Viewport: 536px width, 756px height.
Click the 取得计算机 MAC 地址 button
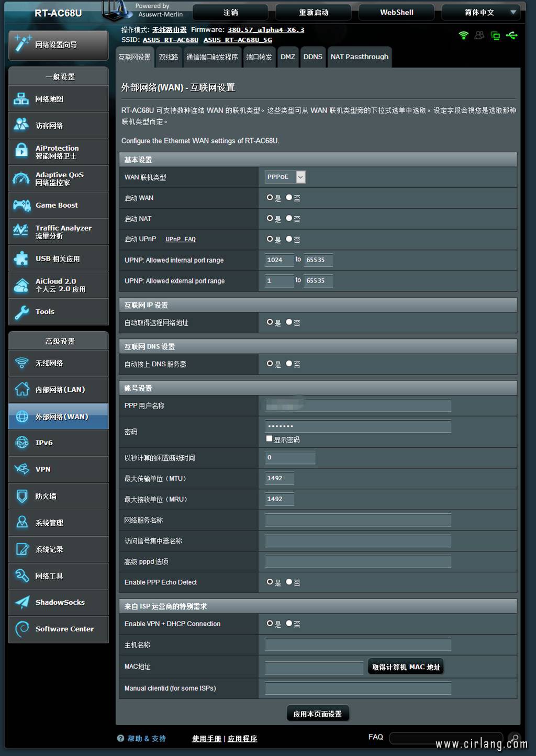[x=406, y=667]
